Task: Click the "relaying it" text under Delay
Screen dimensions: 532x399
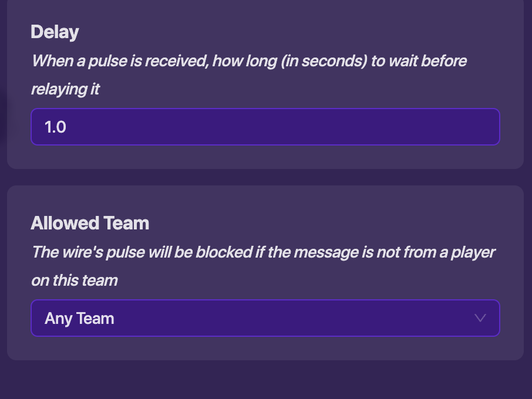Action: coord(65,89)
